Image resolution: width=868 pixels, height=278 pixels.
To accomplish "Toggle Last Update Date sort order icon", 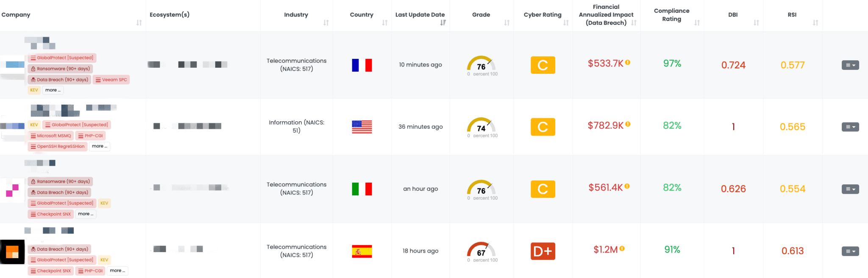I will coord(443,23).
